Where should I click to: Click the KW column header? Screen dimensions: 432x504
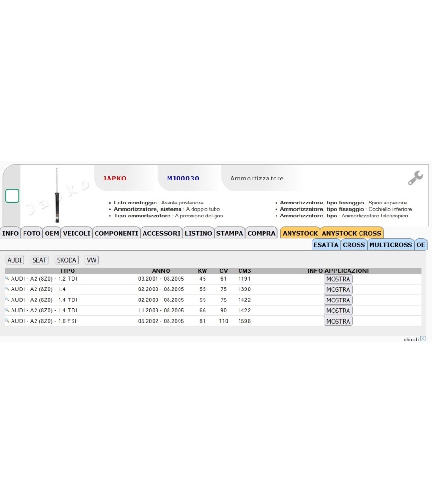(x=203, y=271)
